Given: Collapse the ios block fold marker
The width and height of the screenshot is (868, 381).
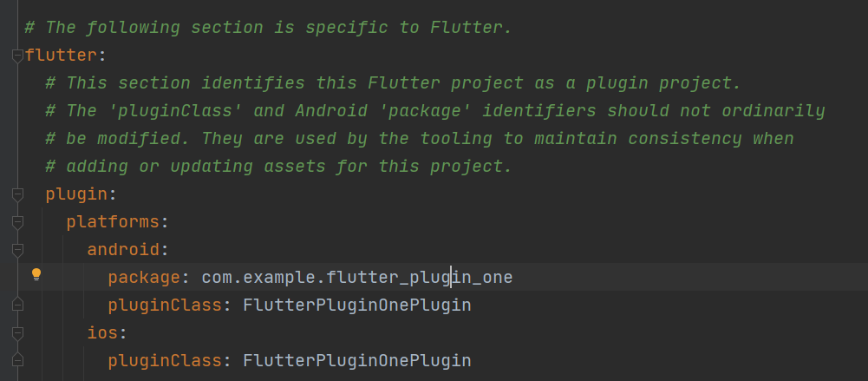Looking at the screenshot, I should pyautogui.click(x=17, y=333).
